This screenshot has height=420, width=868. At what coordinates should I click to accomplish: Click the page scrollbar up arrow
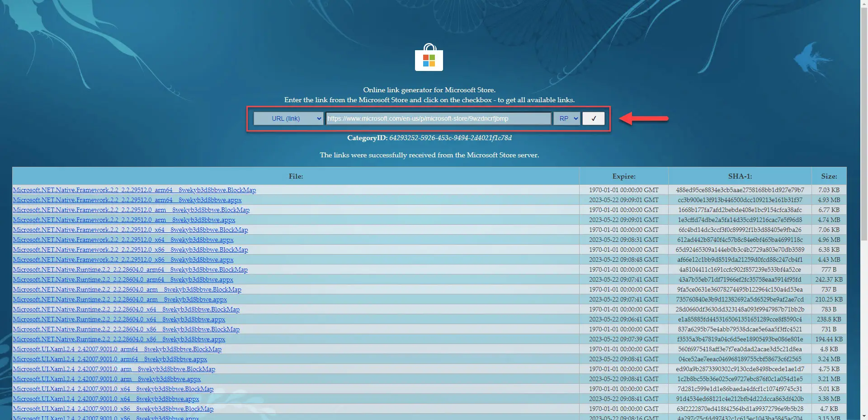click(x=864, y=4)
